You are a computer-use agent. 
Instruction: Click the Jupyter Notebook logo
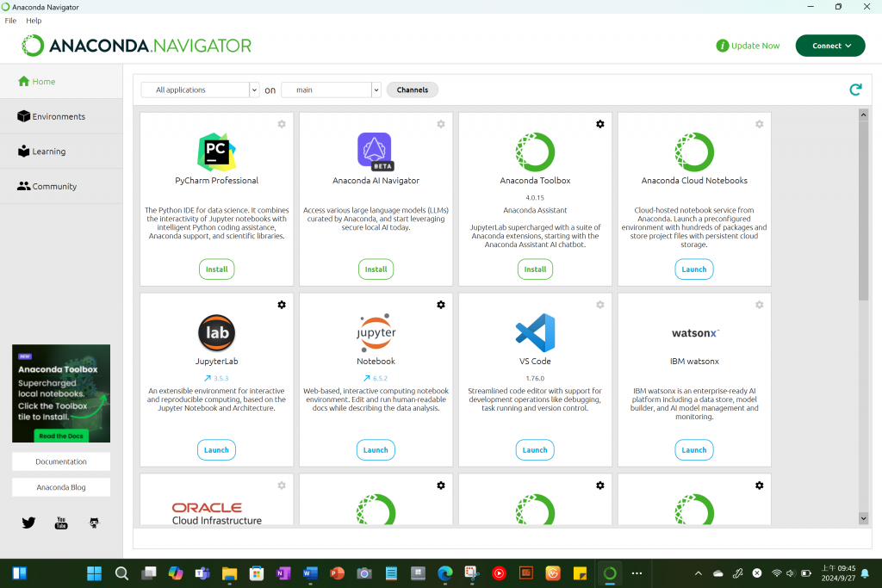pyautogui.click(x=376, y=333)
